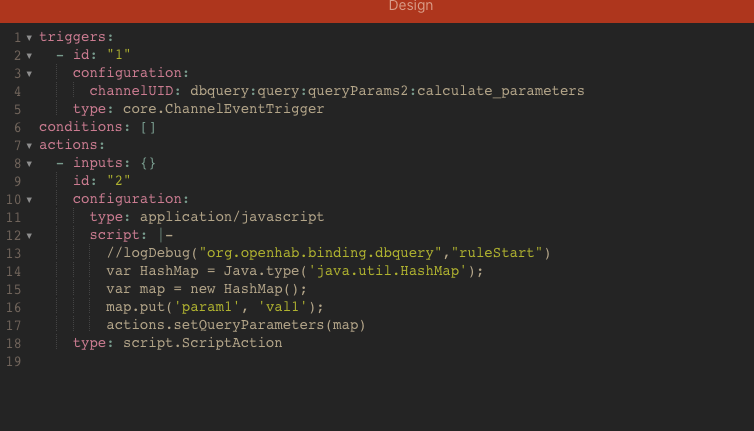754x431 pixels.
Task: Collapse trigger configuration fold at line 3
Action: pos(29,74)
